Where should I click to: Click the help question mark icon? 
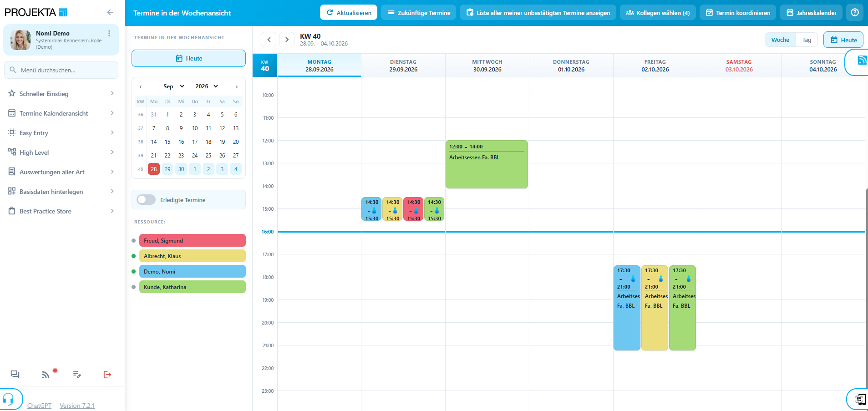(x=855, y=13)
